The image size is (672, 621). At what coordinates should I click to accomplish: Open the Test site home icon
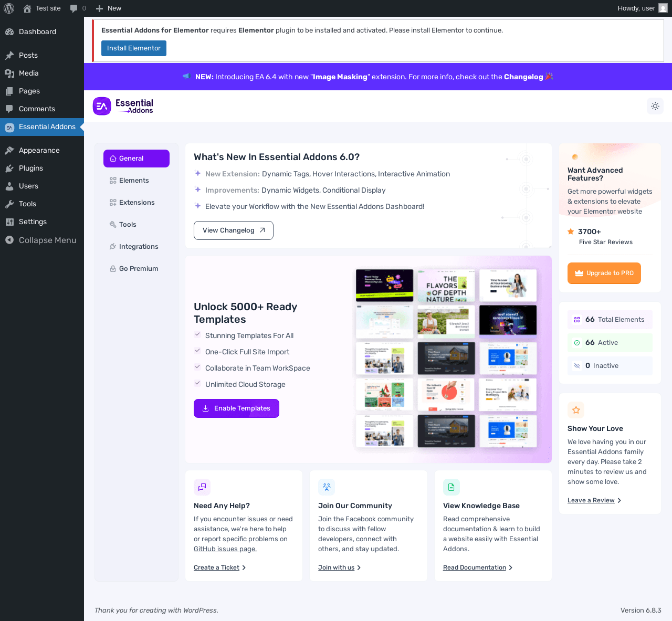[27, 8]
